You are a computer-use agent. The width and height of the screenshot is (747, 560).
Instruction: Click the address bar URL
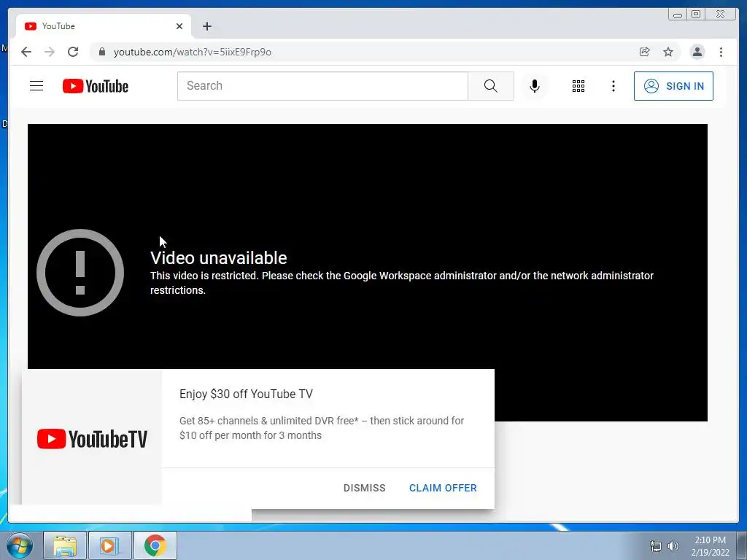(193, 52)
